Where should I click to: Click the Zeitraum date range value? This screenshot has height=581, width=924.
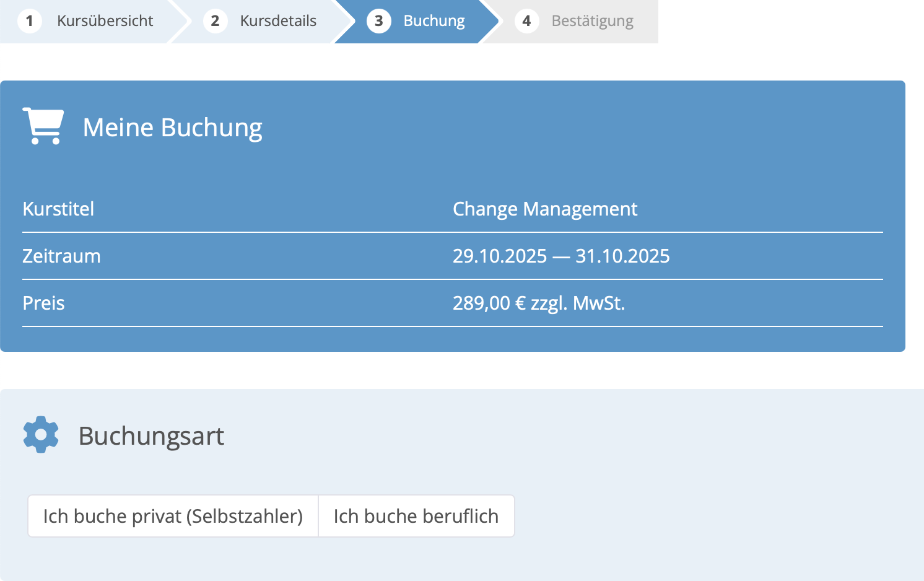point(561,255)
